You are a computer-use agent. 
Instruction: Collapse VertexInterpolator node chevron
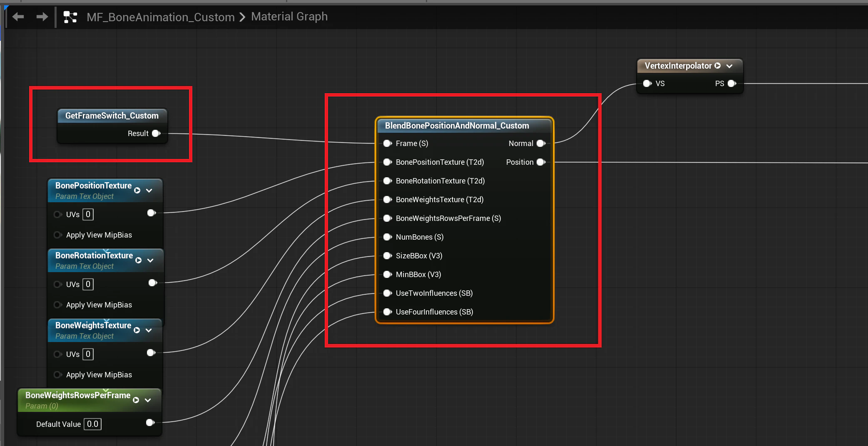pyautogui.click(x=729, y=66)
